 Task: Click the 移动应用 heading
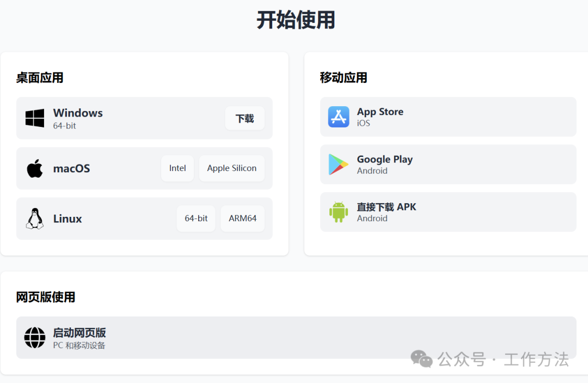click(x=344, y=78)
